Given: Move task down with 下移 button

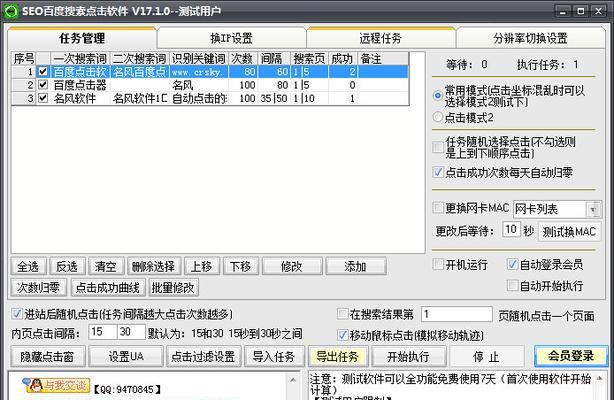Looking at the screenshot, I should click(240, 267).
